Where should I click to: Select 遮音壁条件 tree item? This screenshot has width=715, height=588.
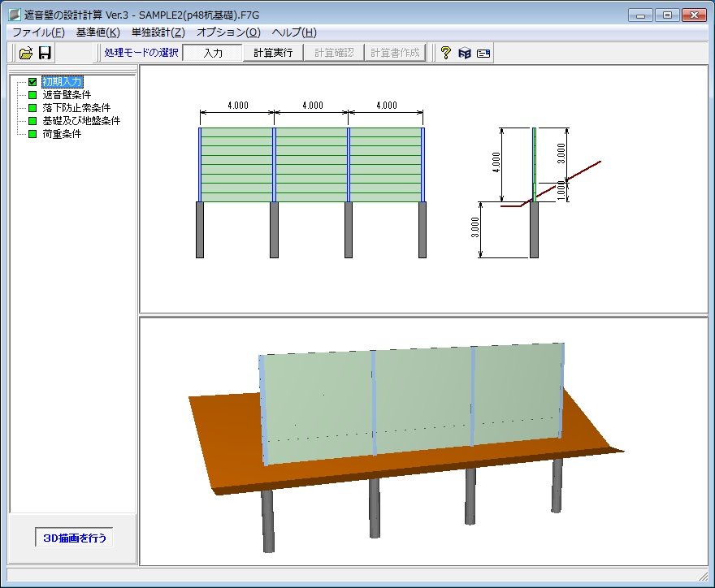(x=67, y=95)
